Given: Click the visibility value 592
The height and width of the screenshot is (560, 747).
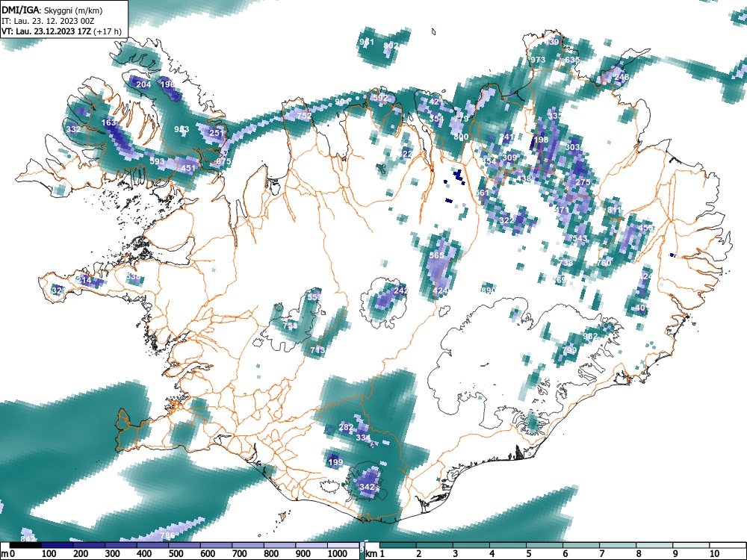Looking at the screenshot, I should click(379, 99).
